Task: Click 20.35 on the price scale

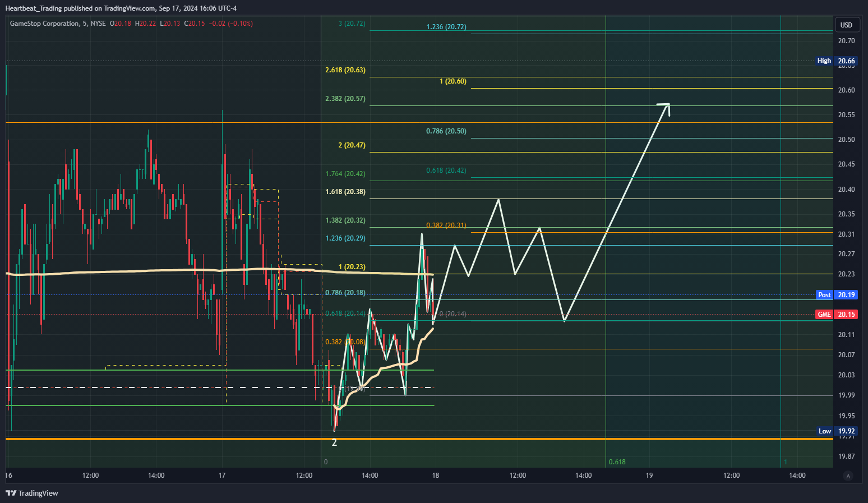Action: click(847, 214)
